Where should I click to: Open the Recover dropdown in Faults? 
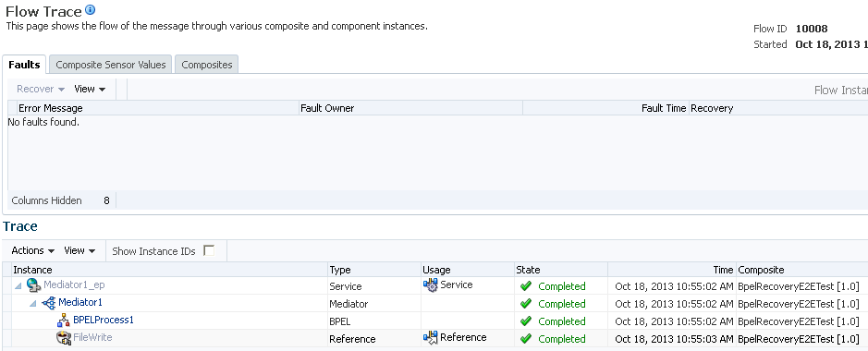[x=41, y=89]
